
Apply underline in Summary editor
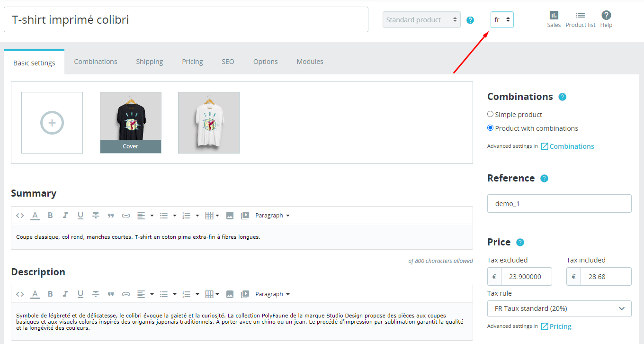click(x=80, y=216)
